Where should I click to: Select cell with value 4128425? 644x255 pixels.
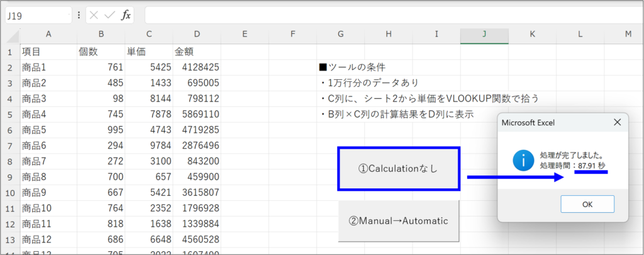pyautogui.click(x=197, y=67)
